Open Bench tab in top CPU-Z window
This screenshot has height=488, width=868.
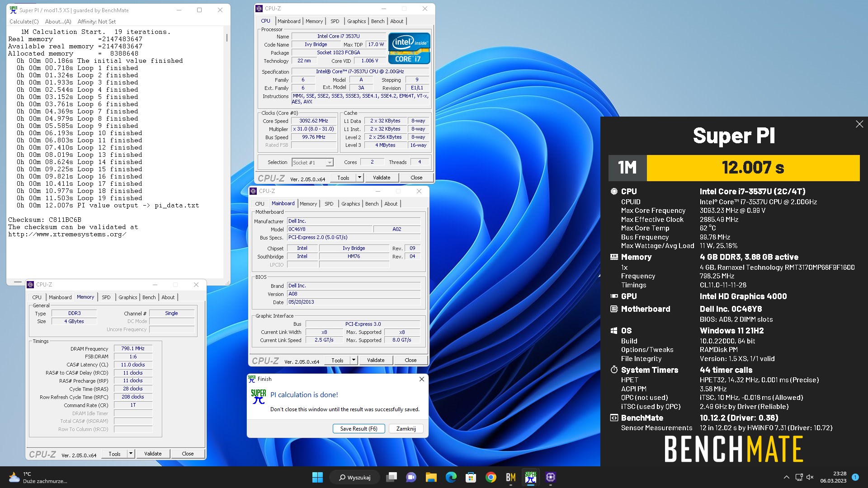(377, 21)
